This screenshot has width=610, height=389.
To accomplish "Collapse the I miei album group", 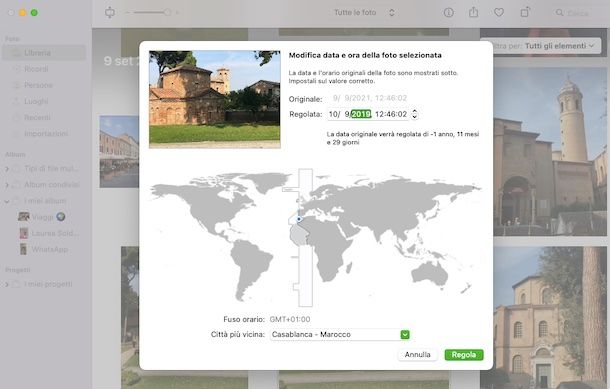I will (7, 201).
